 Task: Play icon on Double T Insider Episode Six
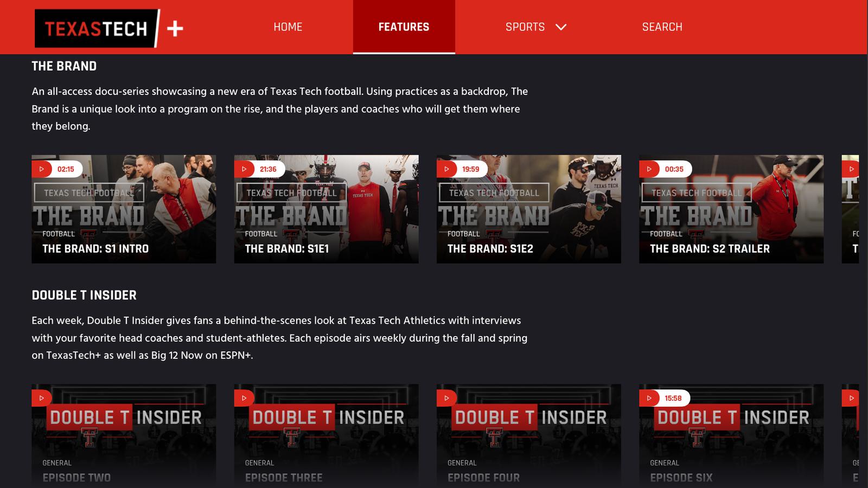pos(649,398)
